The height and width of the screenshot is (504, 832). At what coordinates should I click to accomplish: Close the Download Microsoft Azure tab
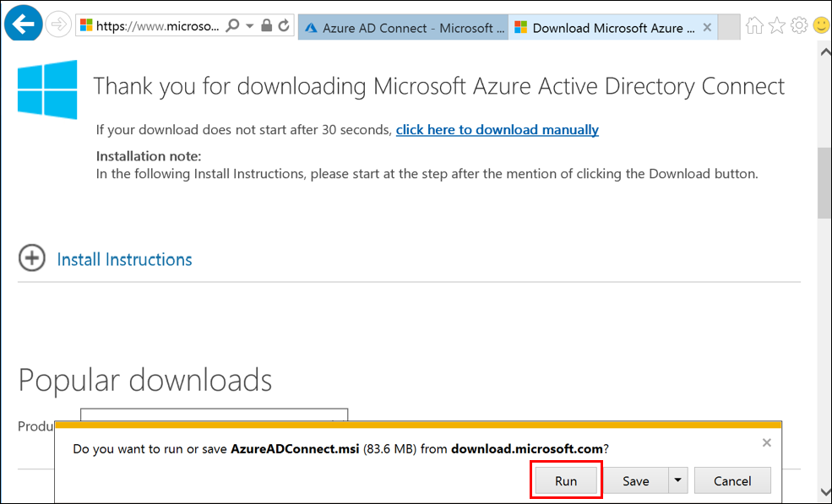click(707, 28)
